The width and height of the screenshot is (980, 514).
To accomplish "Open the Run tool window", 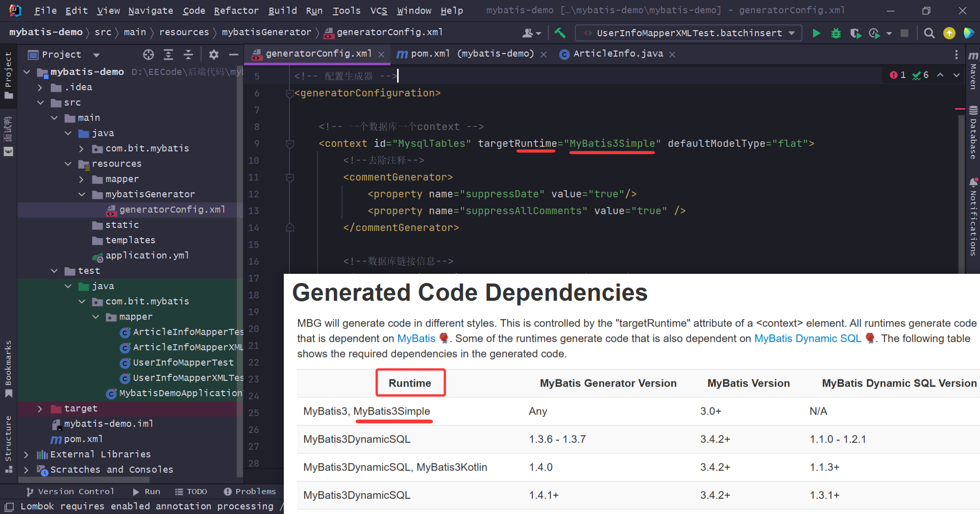I will tap(146, 492).
